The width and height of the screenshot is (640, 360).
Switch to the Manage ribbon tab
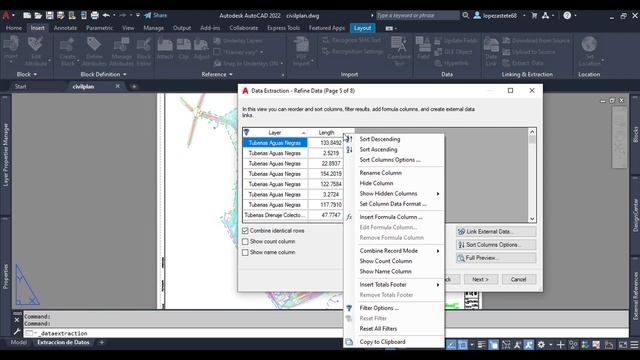point(153,28)
